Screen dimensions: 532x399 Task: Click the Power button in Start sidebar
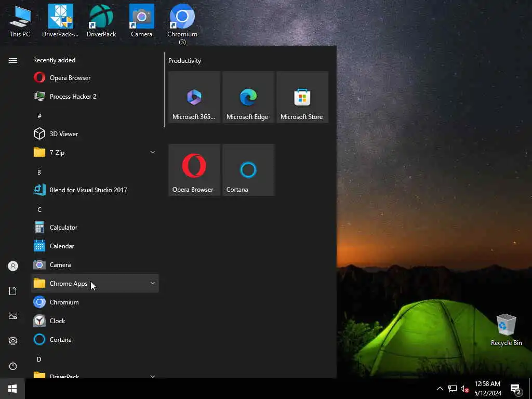click(13, 366)
